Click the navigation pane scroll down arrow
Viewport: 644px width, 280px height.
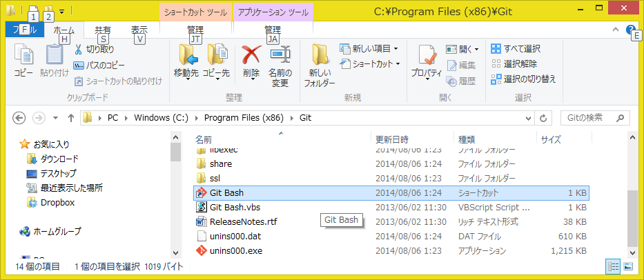(176, 253)
